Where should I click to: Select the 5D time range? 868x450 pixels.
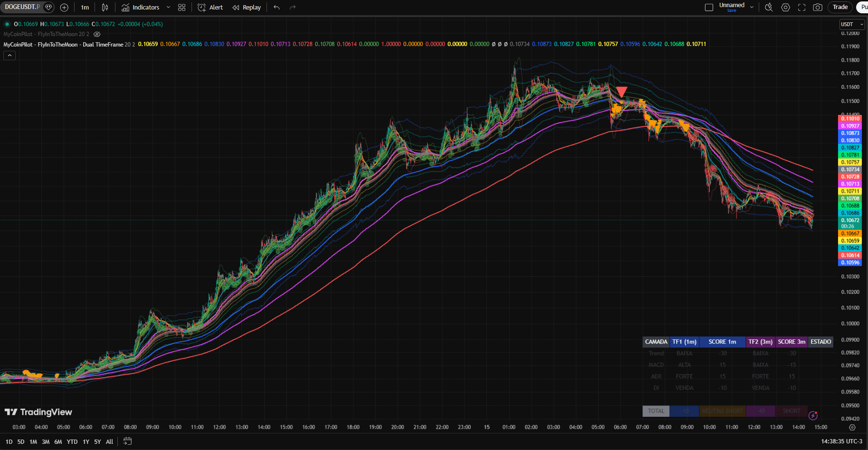[x=21, y=442]
